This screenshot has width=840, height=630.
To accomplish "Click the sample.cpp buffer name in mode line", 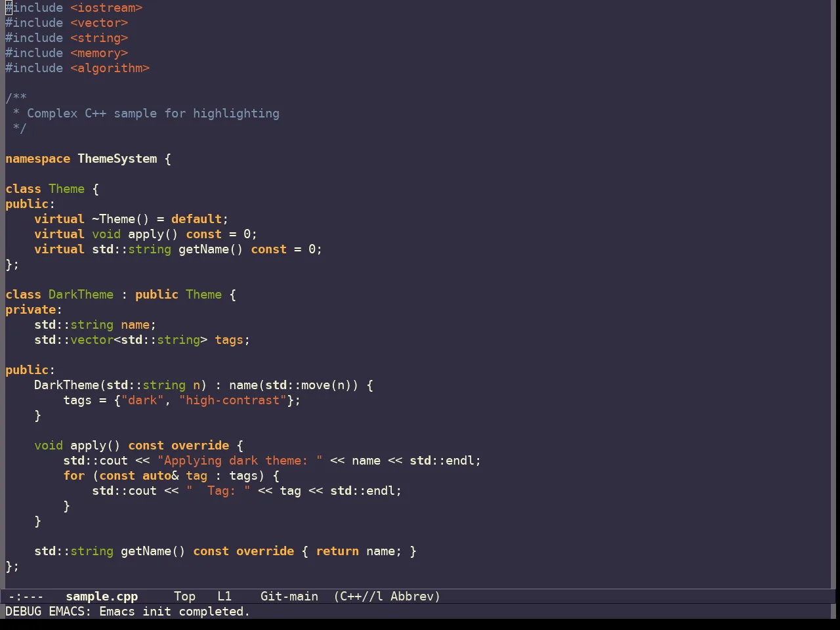I will pos(102,597).
